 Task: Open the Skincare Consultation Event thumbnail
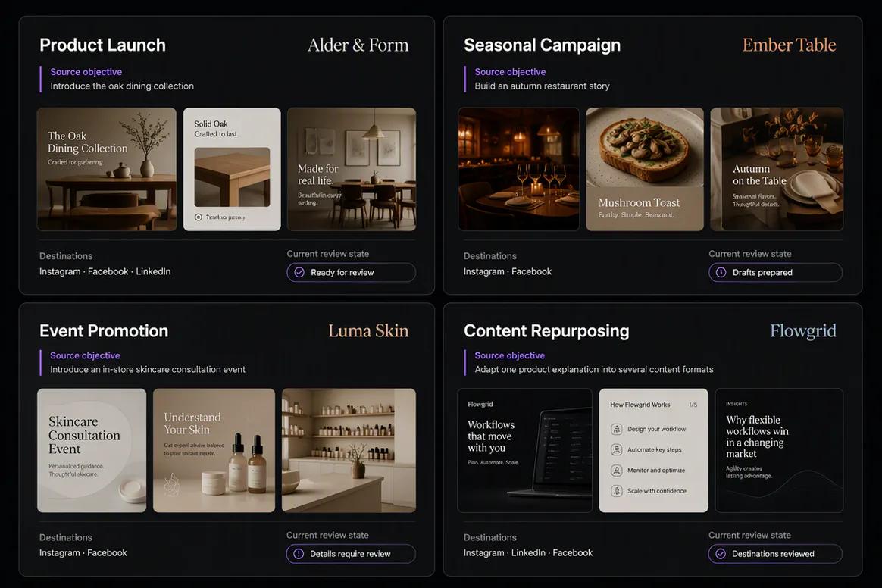[92, 450]
